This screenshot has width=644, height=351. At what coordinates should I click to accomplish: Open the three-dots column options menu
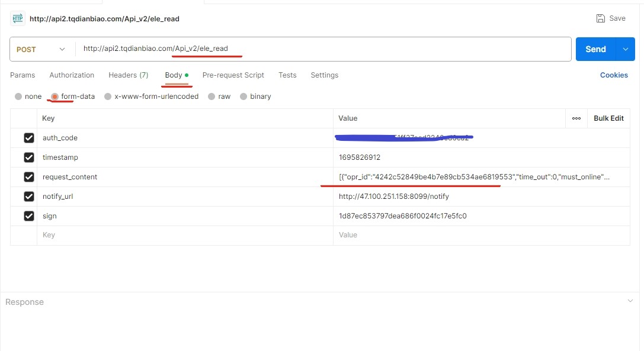click(x=576, y=118)
